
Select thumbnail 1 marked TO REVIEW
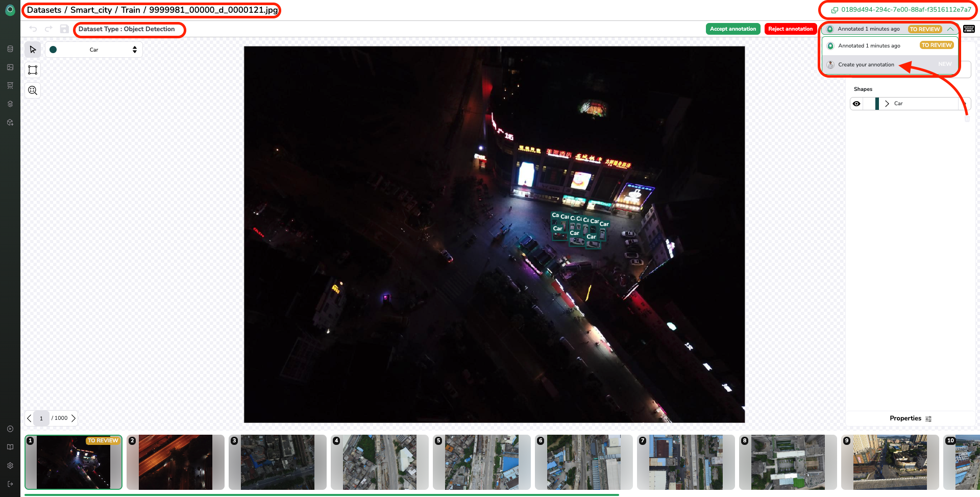tap(73, 462)
